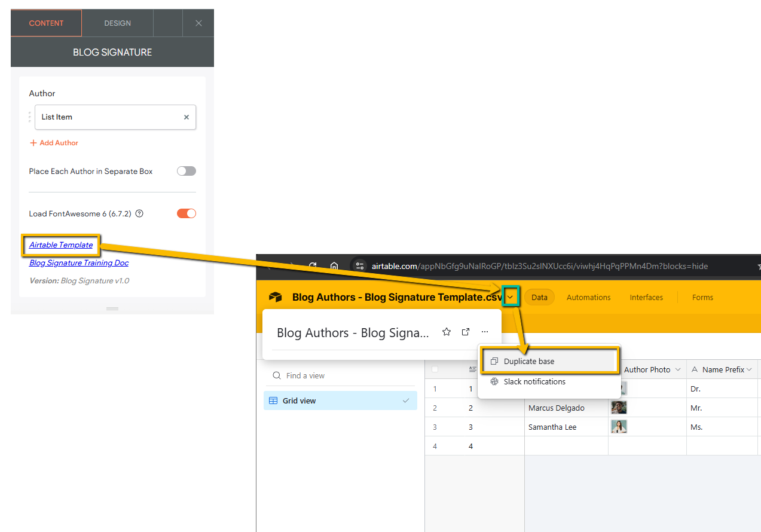The height and width of the screenshot is (532, 761).
Task: Open the site information icon in address bar
Action: coord(359,266)
